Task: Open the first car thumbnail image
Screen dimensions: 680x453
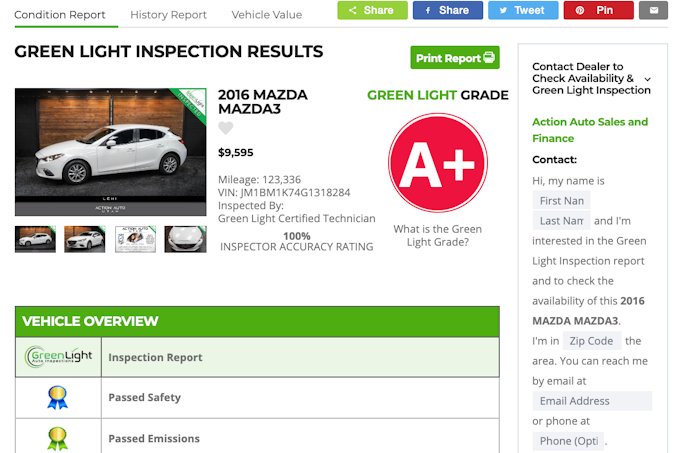Action: (x=35, y=239)
